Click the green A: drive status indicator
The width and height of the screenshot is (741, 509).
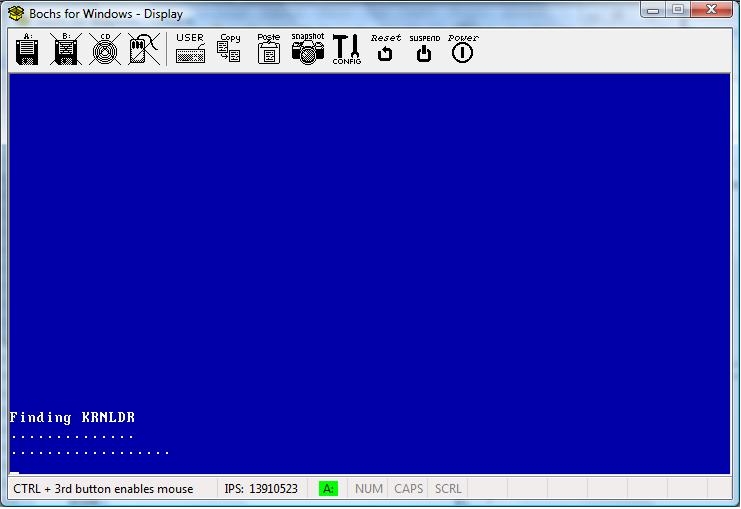(x=328, y=488)
